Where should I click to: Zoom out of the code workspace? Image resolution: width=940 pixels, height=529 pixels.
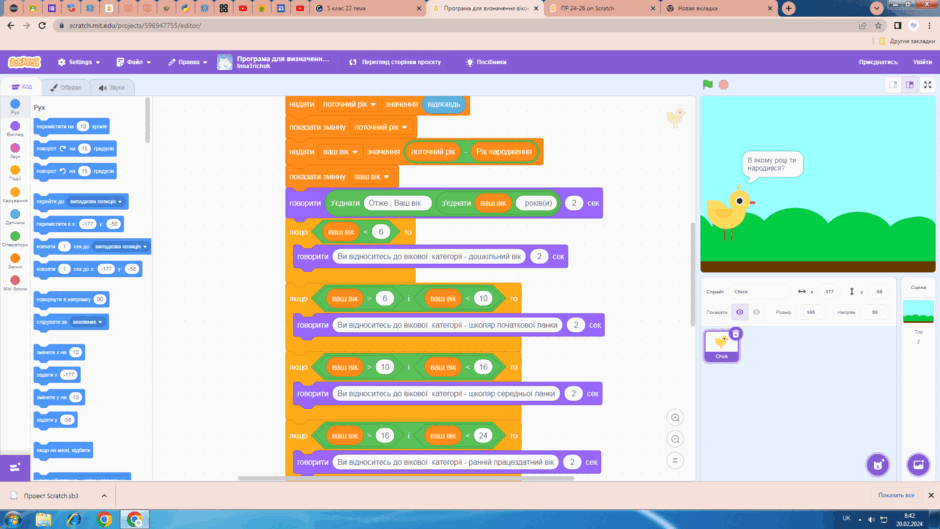click(x=675, y=439)
